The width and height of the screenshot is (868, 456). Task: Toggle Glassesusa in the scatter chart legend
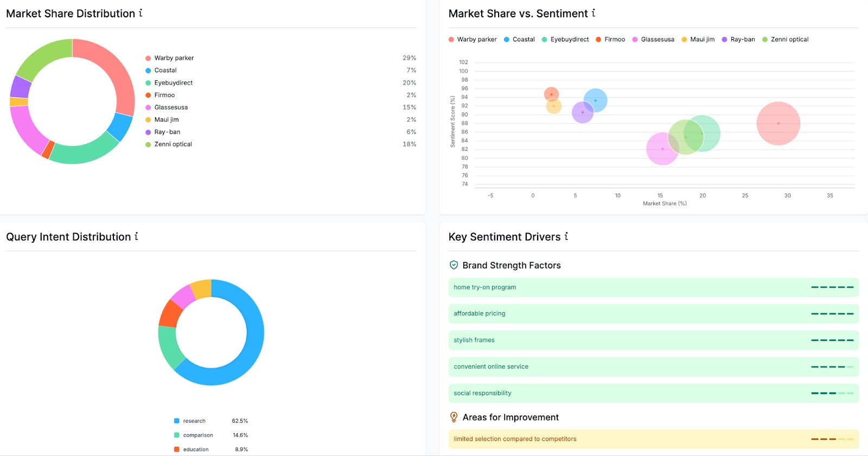tap(653, 39)
